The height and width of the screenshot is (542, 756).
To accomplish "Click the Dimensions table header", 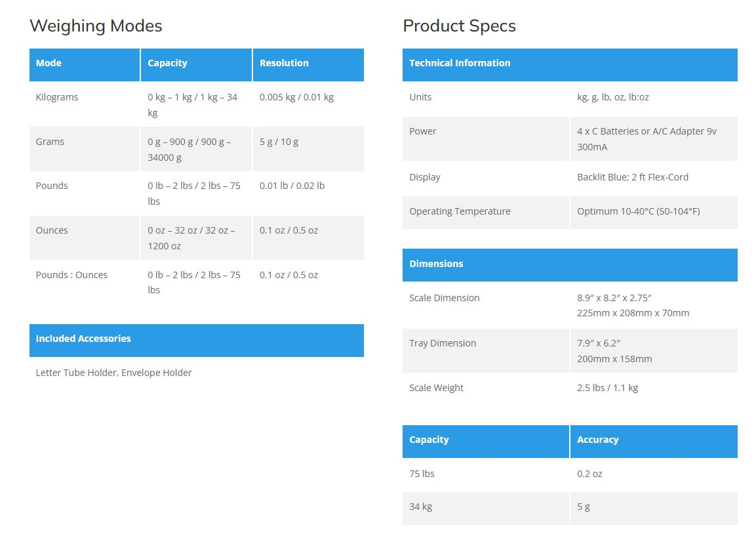I will pyautogui.click(x=436, y=264).
